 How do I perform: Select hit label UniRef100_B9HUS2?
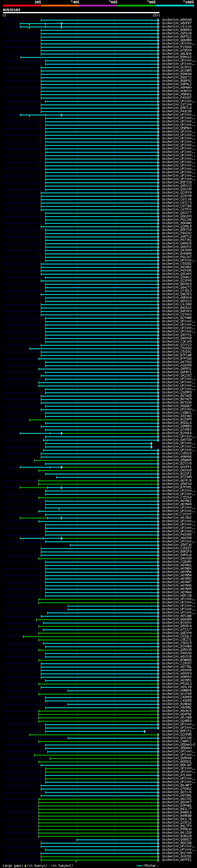tap(177, 57)
